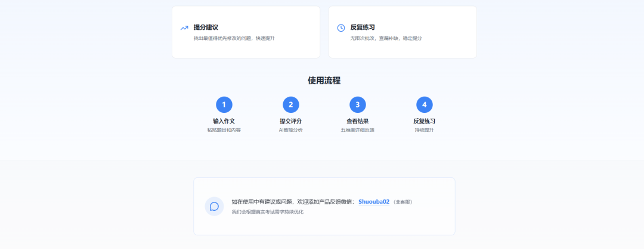
Task: Select the step 2 circle icon
Action: 291,104
